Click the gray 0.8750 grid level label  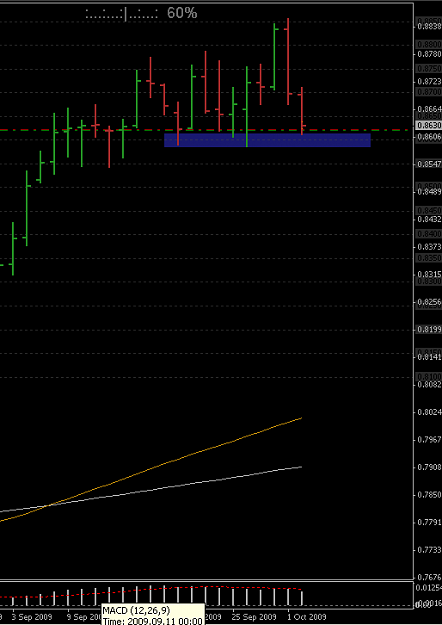[429, 69]
